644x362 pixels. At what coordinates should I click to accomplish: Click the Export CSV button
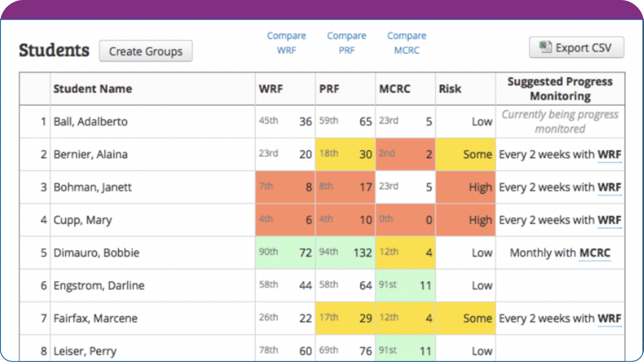576,48
